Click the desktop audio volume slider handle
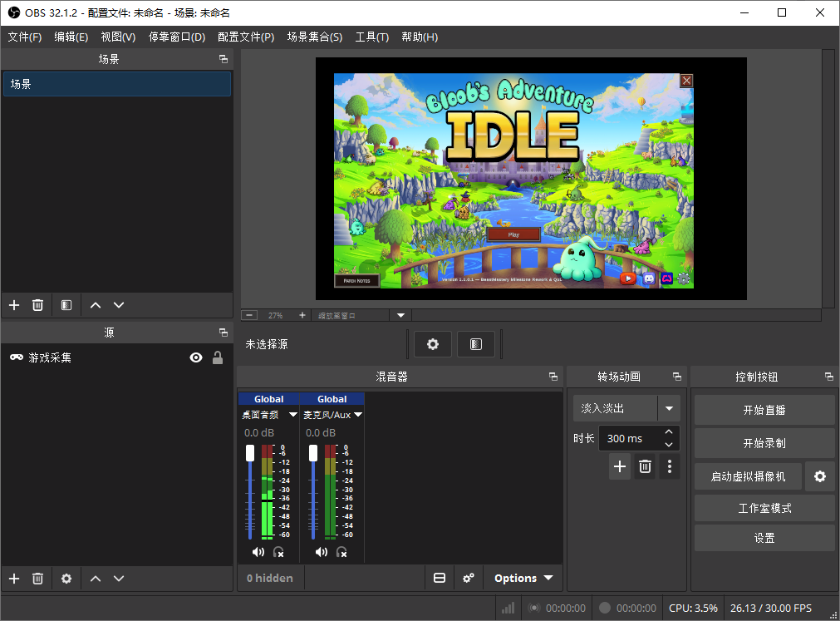Viewport: 840px width, 621px height. [250, 453]
